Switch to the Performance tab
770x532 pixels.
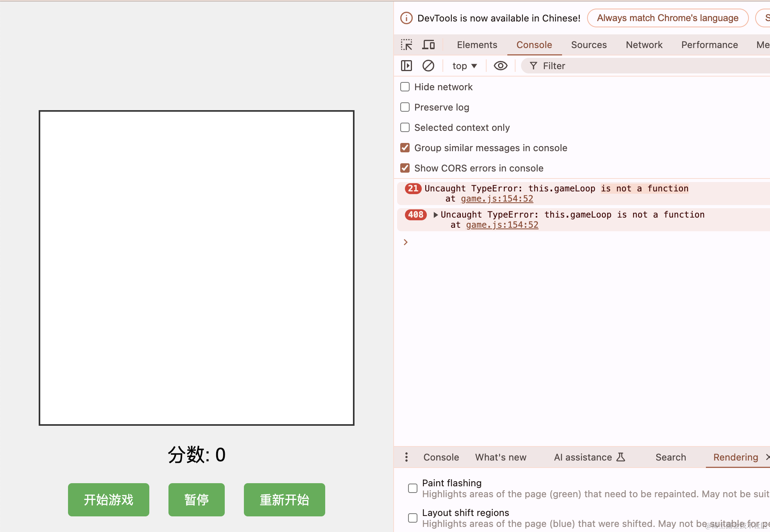point(709,45)
